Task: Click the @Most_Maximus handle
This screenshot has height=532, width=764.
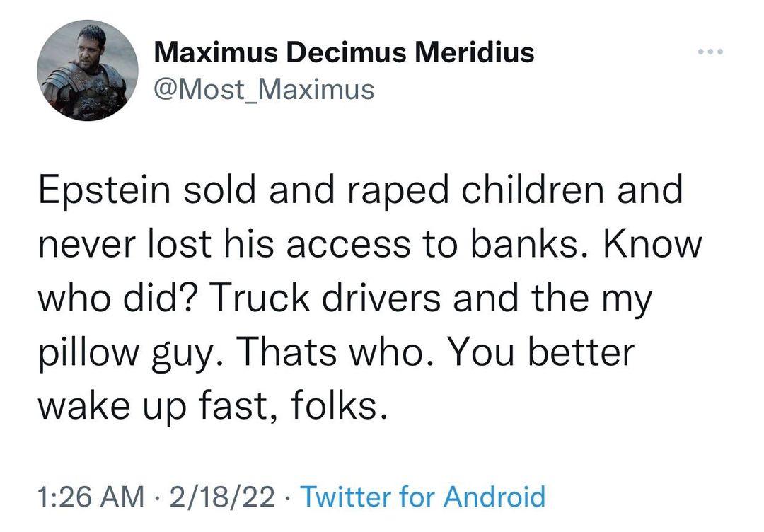Action: 263,89
